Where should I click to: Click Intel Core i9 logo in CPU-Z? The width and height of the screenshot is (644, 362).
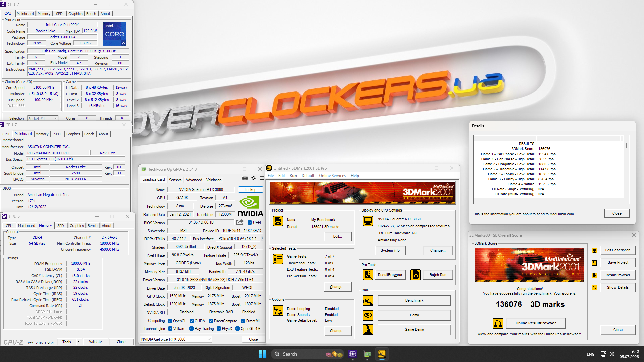tap(115, 34)
